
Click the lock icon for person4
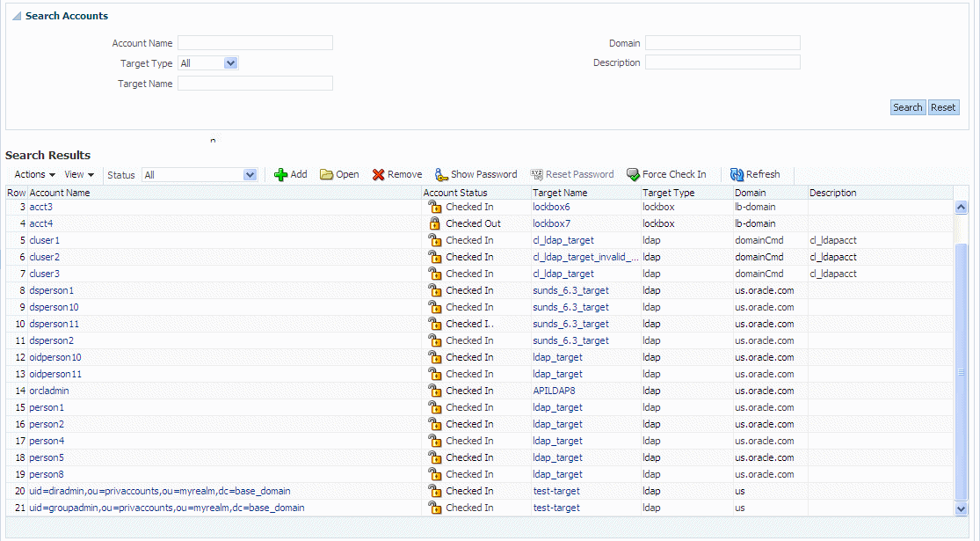(x=434, y=441)
